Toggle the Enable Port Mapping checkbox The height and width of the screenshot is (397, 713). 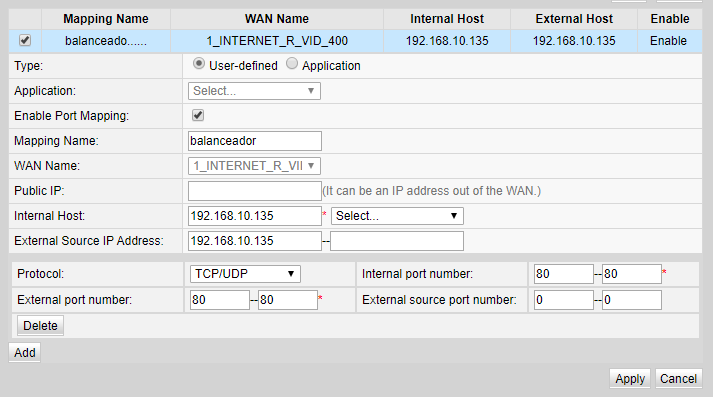pos(198,115)
